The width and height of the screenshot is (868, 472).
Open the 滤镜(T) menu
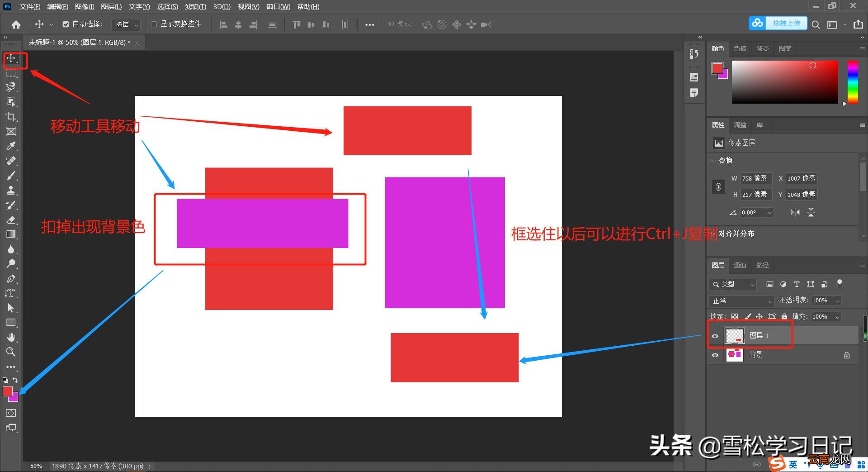195,7
